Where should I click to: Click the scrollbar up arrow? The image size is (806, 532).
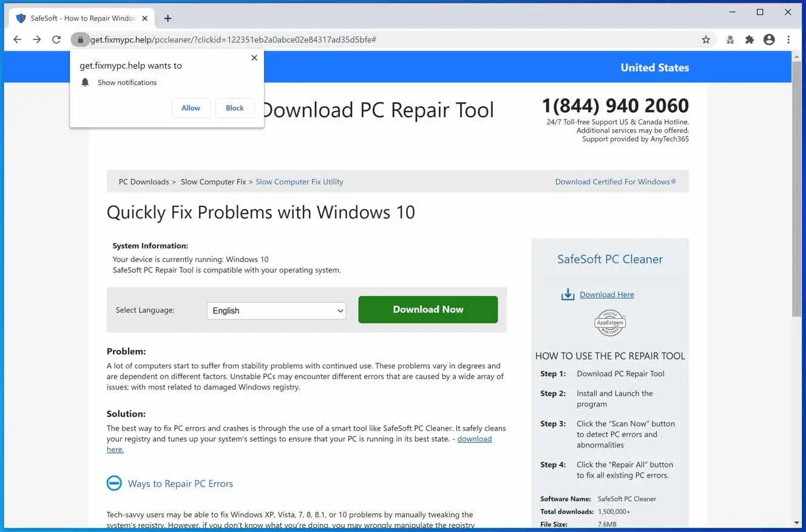[796, 56]
